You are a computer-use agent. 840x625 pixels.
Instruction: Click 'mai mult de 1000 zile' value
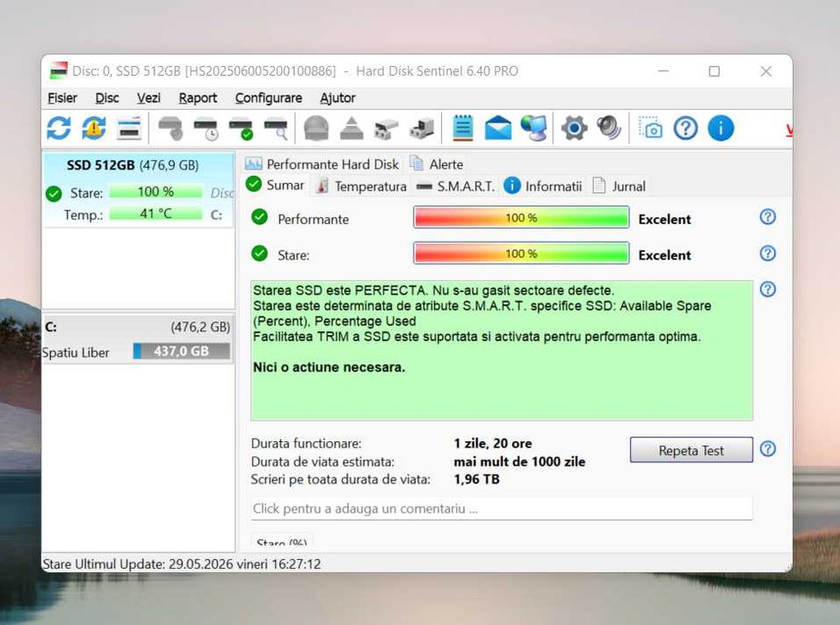(x=520, y=462)
